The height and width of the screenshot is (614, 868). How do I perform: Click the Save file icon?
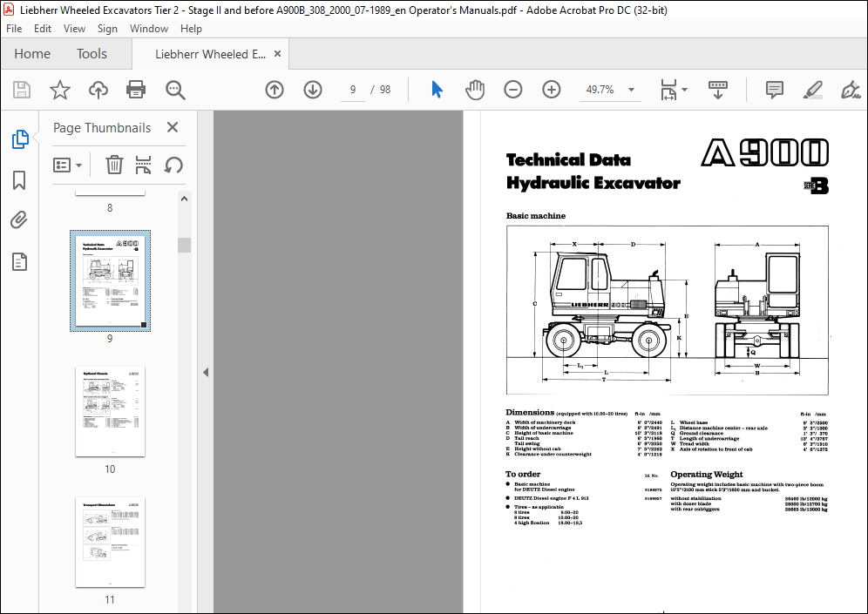pos(22,90)
